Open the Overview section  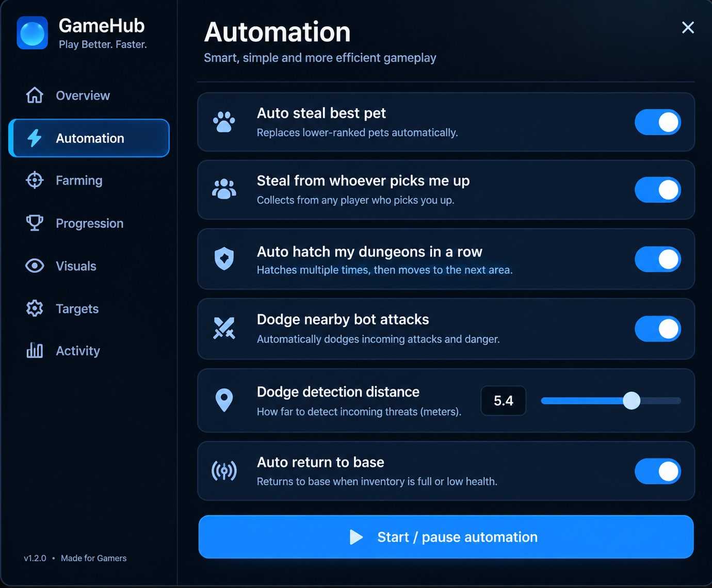click(x=89, y=95)
